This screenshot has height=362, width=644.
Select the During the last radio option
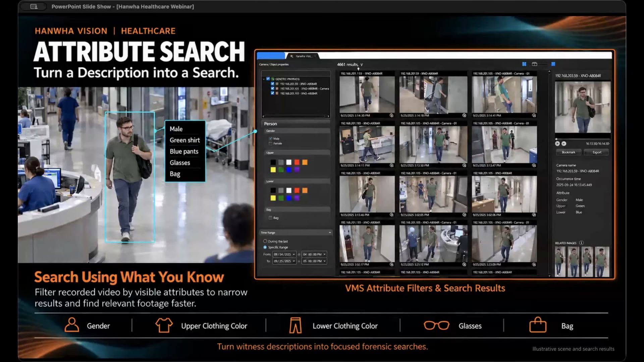click(265, 241)
